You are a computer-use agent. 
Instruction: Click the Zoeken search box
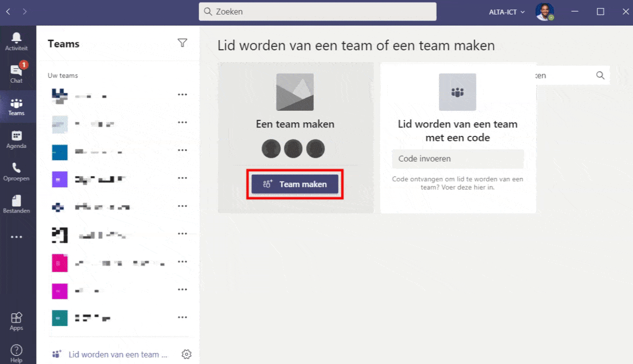click(318, 12)
